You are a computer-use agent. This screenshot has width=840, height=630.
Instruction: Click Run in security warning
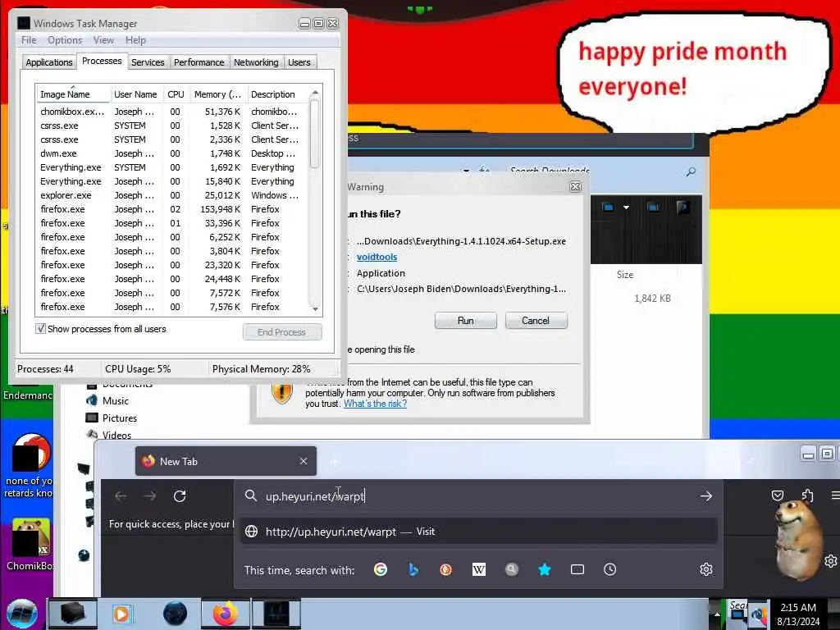pos(466,321)
